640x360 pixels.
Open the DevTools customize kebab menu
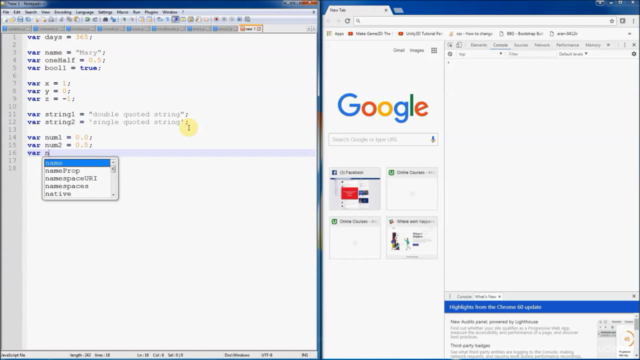[x=624, y=45]
